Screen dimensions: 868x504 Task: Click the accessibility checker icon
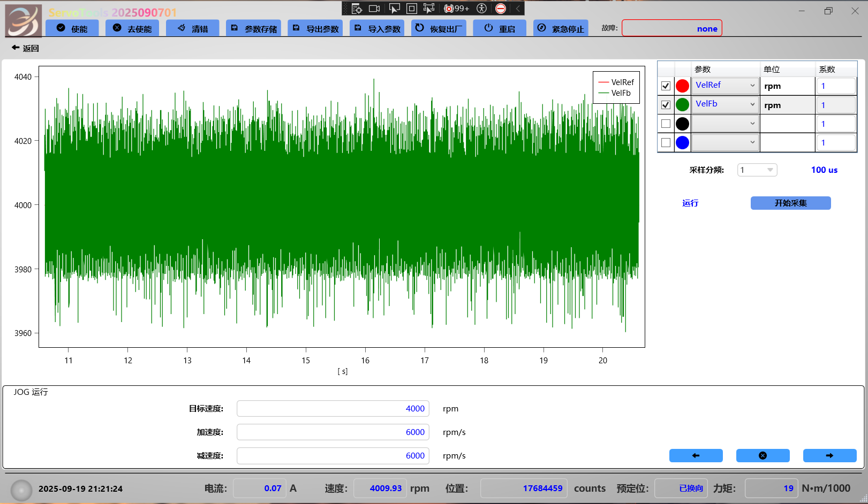pyautogui.click(x=481, y=9)
